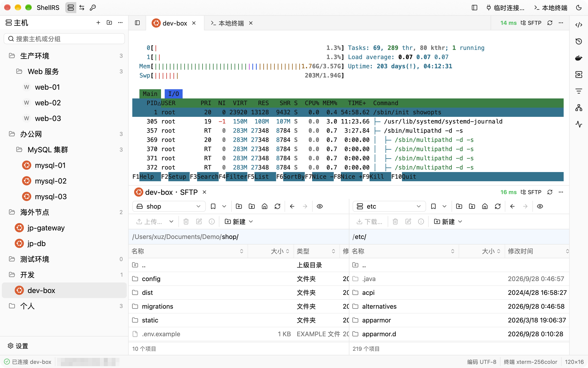
Task: Open the Docker panel icon
Action: coord(579,58)
